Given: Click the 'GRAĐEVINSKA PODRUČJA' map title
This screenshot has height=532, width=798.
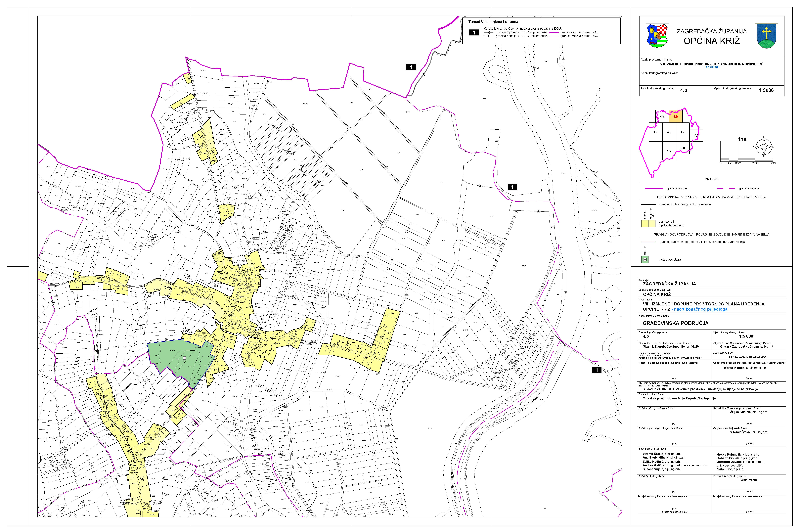Looking at the screenshot, I should [x=676, y=323].
